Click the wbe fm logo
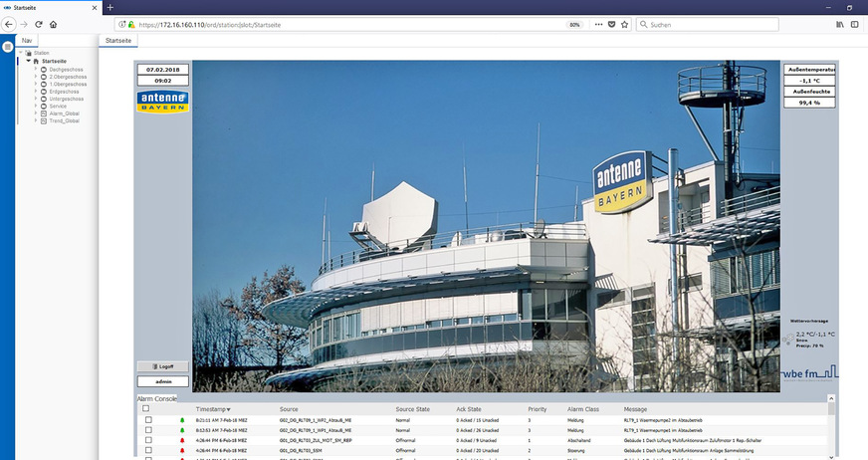This screenshot has height=460, width=868. click(810, 373)
